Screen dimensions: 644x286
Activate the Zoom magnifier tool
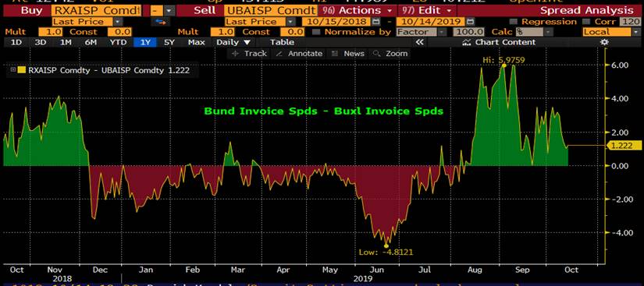tap(390, 53)
